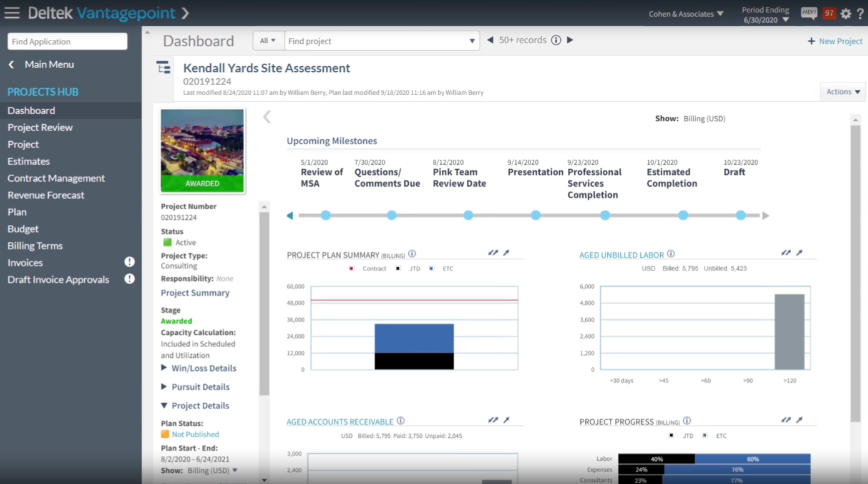Screen dimensions: 868x484
Task: Click the Deltek Vantagepoint chevron arrow
Action: coord(185,13)
